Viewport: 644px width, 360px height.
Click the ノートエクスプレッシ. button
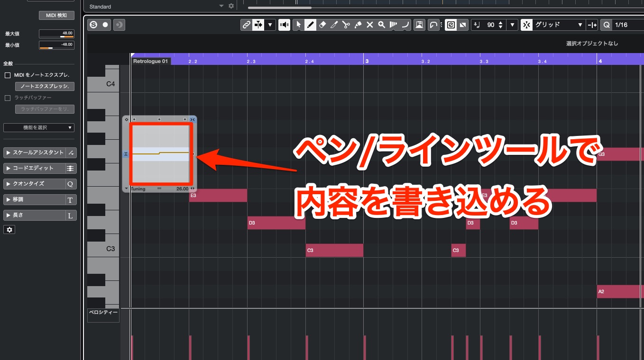click(x=45, y=86)
